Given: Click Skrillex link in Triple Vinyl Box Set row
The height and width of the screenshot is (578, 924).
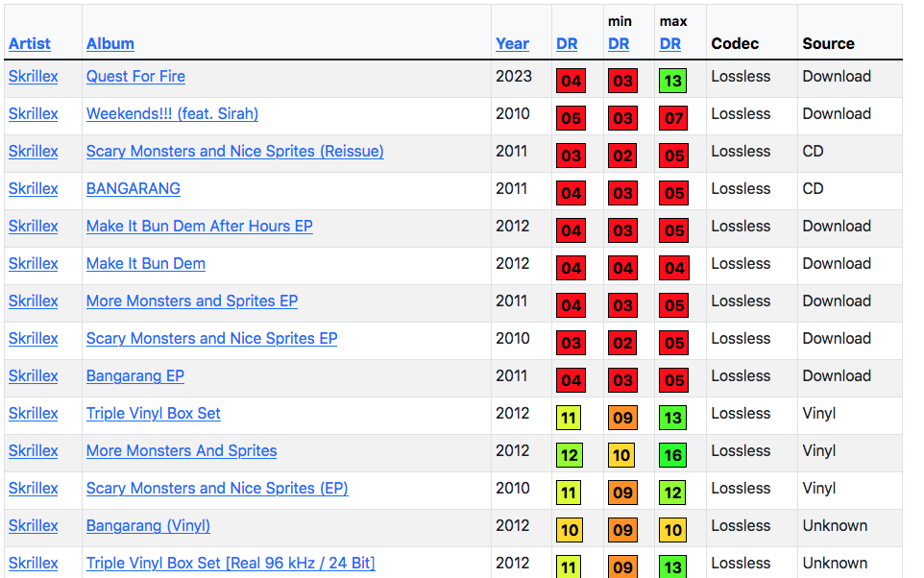Looking at the screenshot, I should tap(33, 414).
